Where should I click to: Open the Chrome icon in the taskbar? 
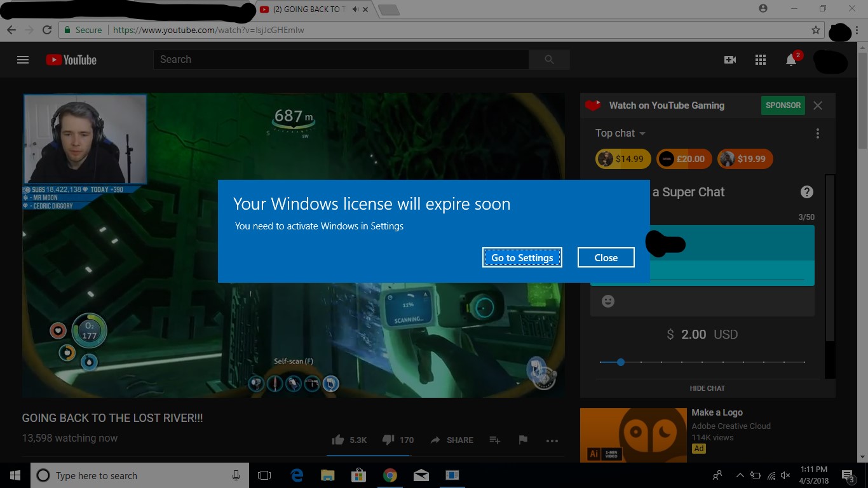(x=390, y=475)
